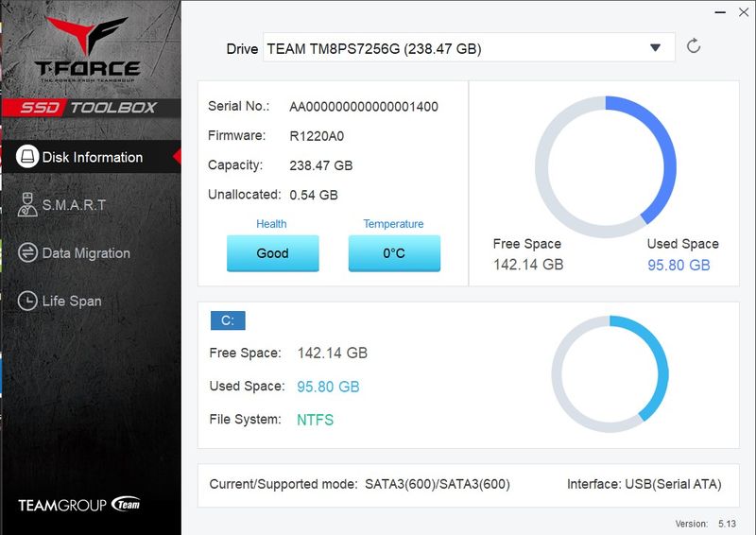Click C: Used Space value 95.80 GB
756x535 pixels.
(328, 387)
